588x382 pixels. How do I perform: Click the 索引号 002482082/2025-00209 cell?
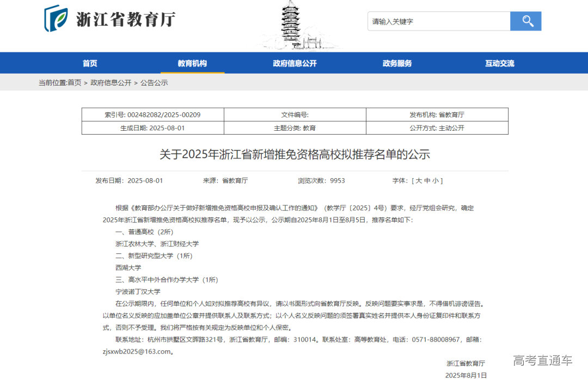[x=152, y=114]
